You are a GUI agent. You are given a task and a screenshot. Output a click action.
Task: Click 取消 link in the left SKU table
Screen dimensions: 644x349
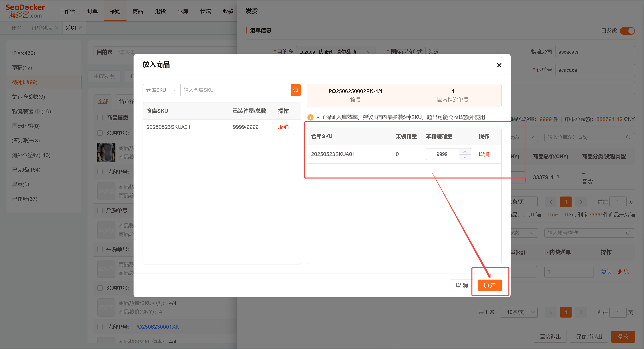pyautogui.click(x=283, y=127)
